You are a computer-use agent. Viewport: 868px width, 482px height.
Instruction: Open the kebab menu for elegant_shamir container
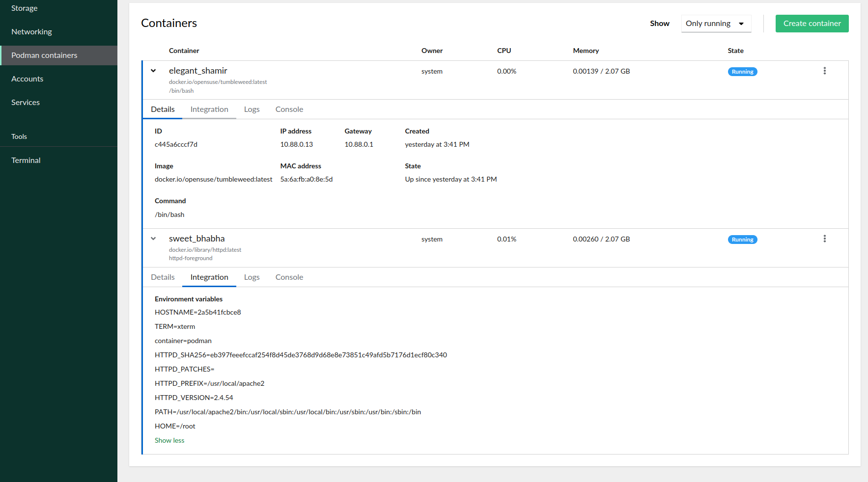tap(825, 71)
